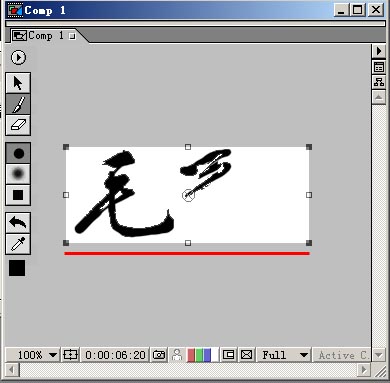Toggle the green channel display
390x383 pixels.
coord(199,355)
